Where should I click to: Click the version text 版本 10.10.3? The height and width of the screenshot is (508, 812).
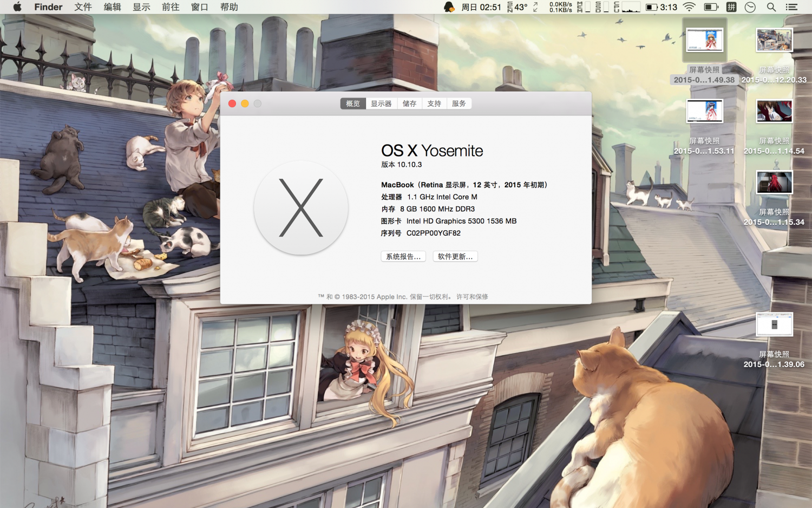pos(401,165)
